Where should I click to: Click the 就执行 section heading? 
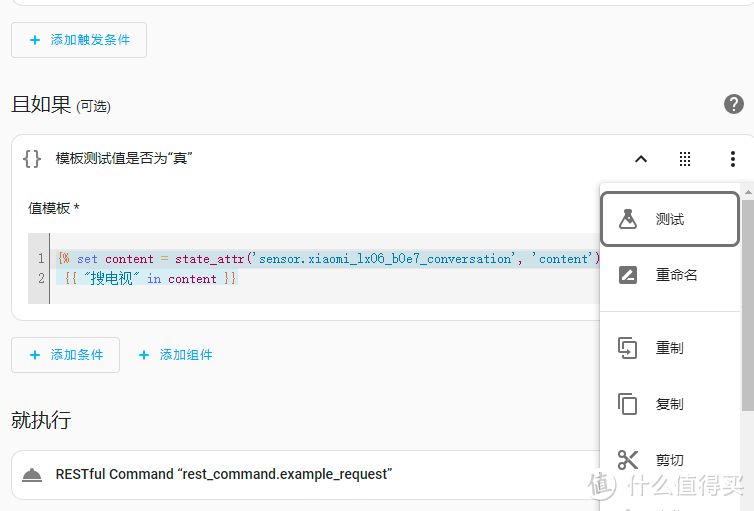pos(41,420)
